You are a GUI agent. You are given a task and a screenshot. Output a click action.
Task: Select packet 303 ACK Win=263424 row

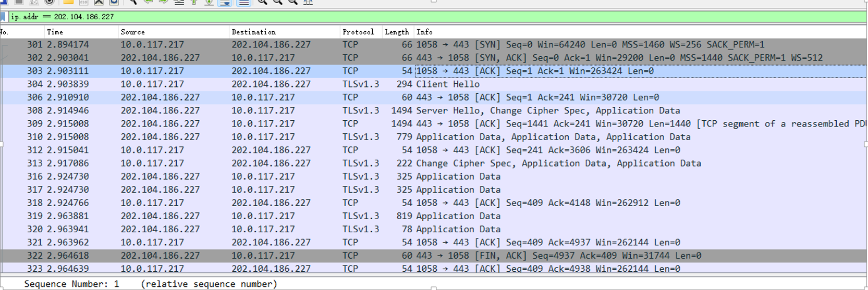[x=434, y=71]
